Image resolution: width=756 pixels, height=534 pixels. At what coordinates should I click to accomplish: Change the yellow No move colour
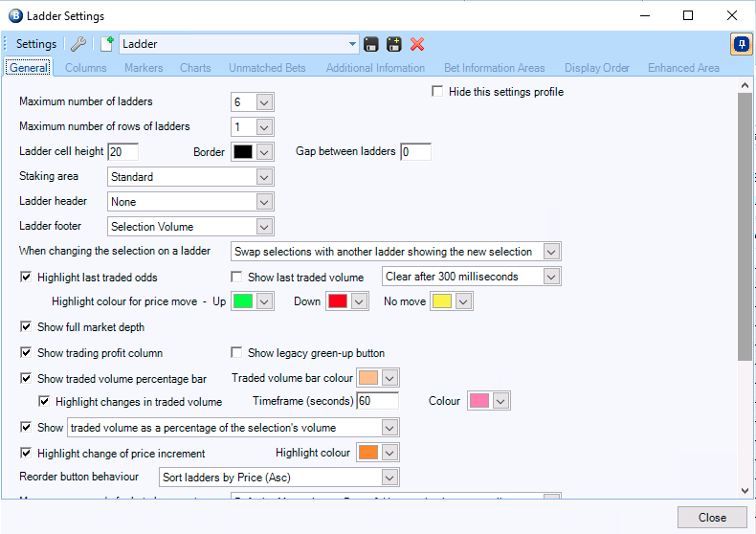pos(442,301)
